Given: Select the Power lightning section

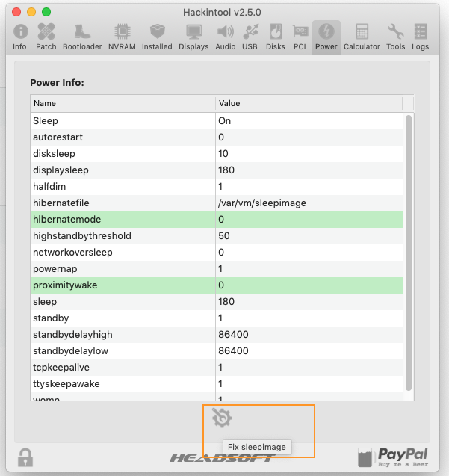Looking at the screenshot, I should [326, 37].
